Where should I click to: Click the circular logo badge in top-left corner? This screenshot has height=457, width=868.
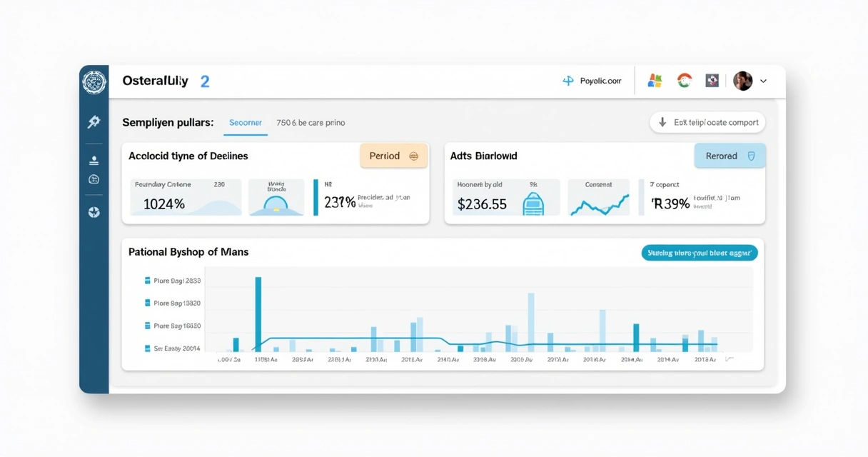pyautogui.click(x=94, y=82)
